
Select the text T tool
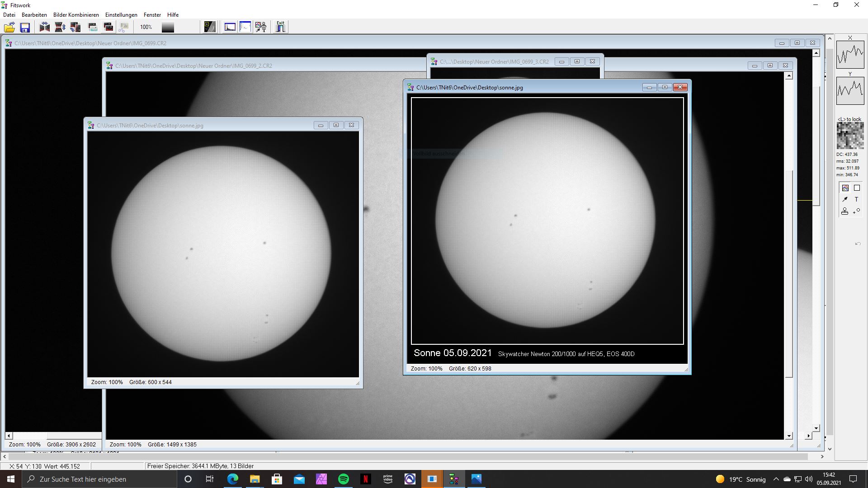coord(856,199)
